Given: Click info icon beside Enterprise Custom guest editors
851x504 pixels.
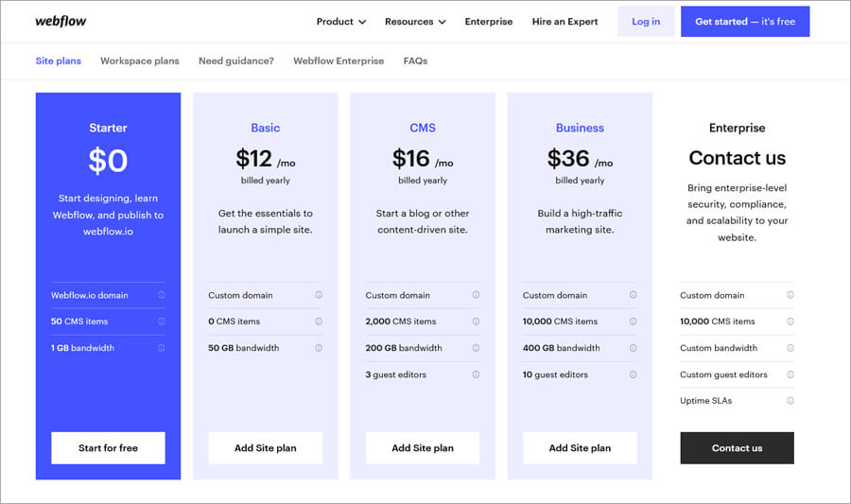Looking at the screenshot, I should [790, 374].
